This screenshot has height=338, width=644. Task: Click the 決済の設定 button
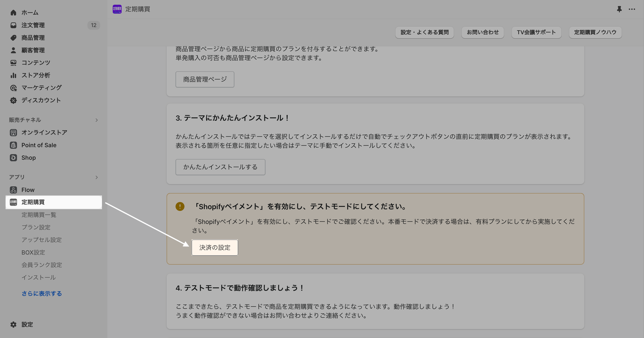point(214,247)
